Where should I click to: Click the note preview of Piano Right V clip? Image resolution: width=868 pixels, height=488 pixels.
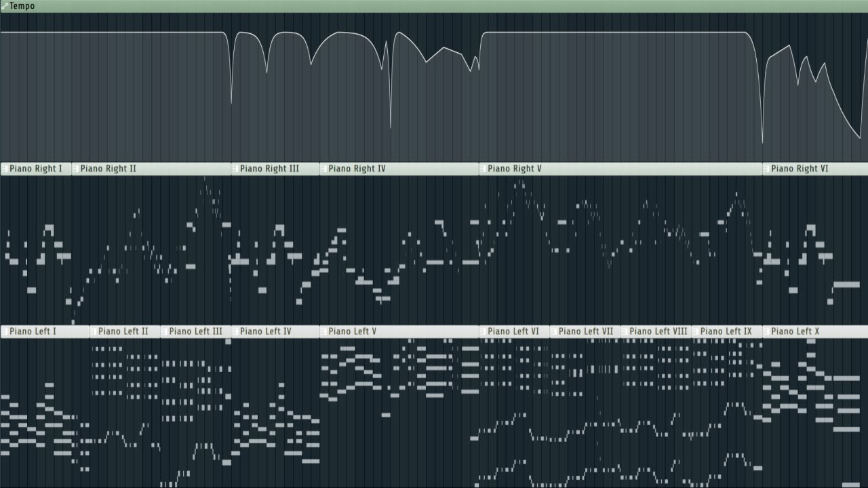pos(620,249)
